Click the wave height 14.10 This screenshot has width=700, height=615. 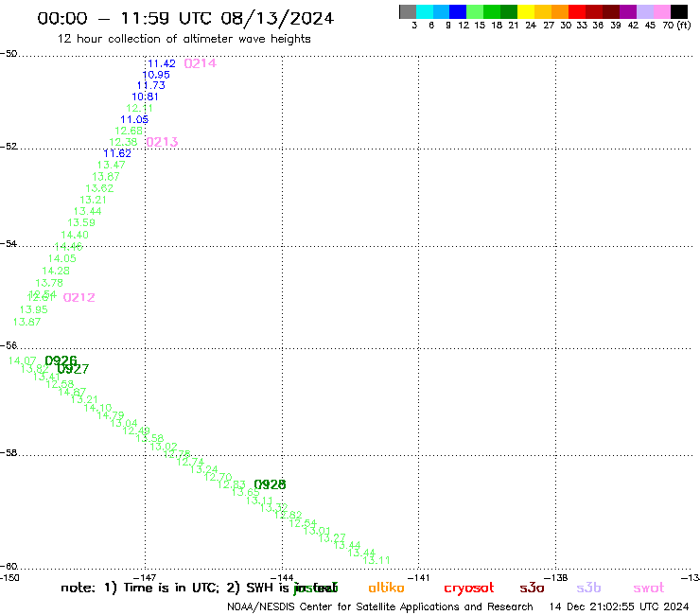coord(97,408)
